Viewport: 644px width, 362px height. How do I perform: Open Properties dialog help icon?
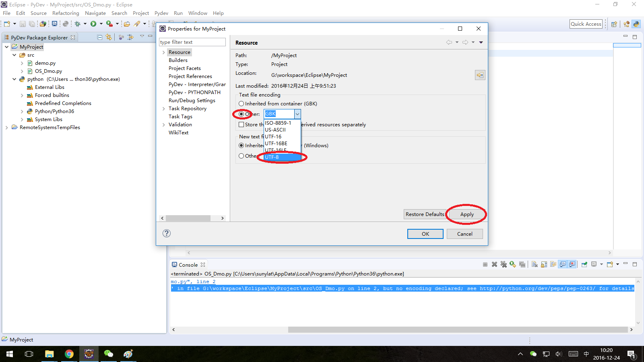(167, 233)
